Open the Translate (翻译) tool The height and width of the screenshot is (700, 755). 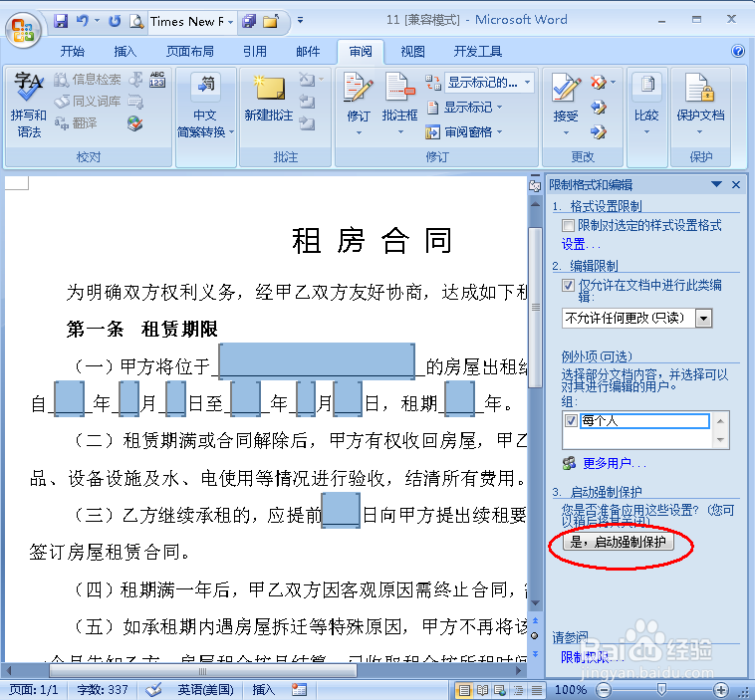click(x=76, y=123)
